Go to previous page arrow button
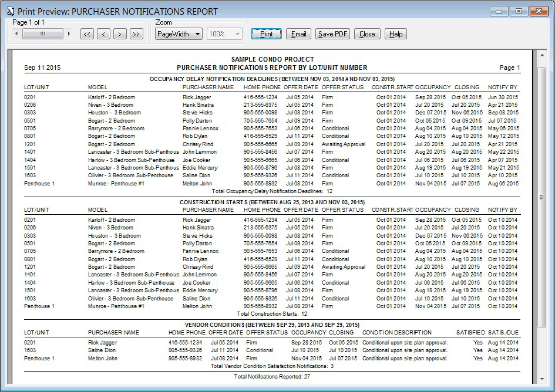555x392 pixels. tap(103, 34)
